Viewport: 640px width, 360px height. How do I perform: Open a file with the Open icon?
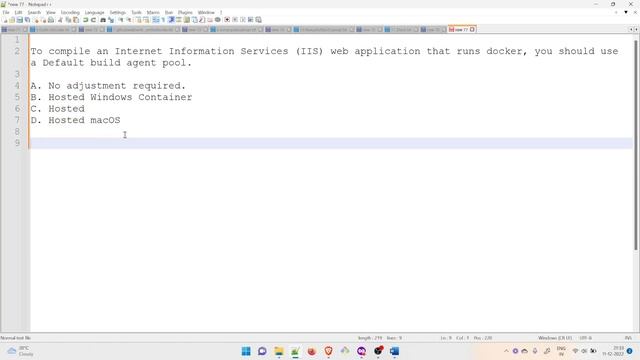pos(12,20)
